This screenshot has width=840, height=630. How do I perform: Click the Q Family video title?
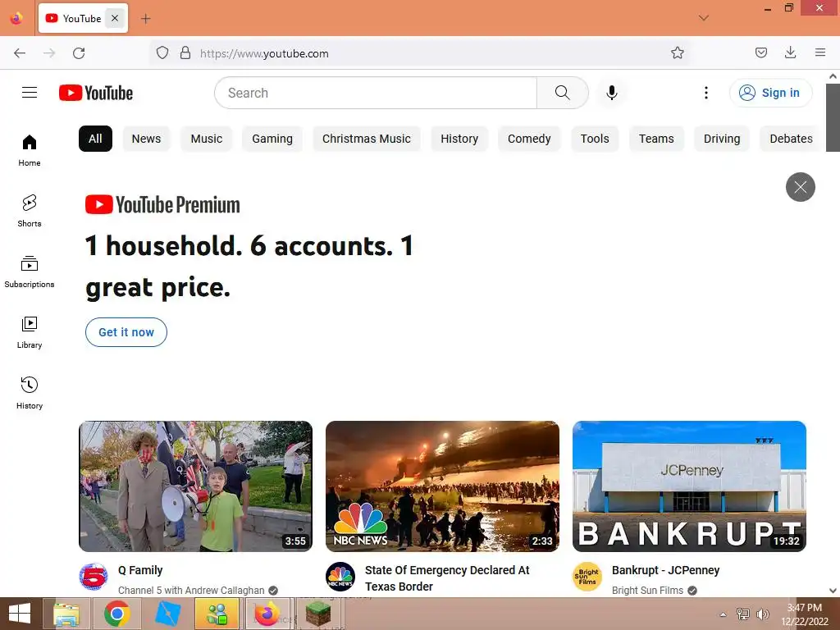[140, 570]
